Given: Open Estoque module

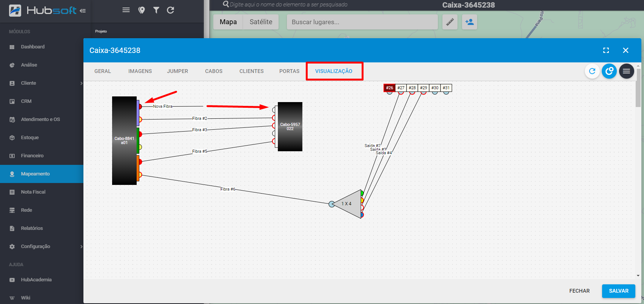Looking at the screenshot, I should (42, 138).
